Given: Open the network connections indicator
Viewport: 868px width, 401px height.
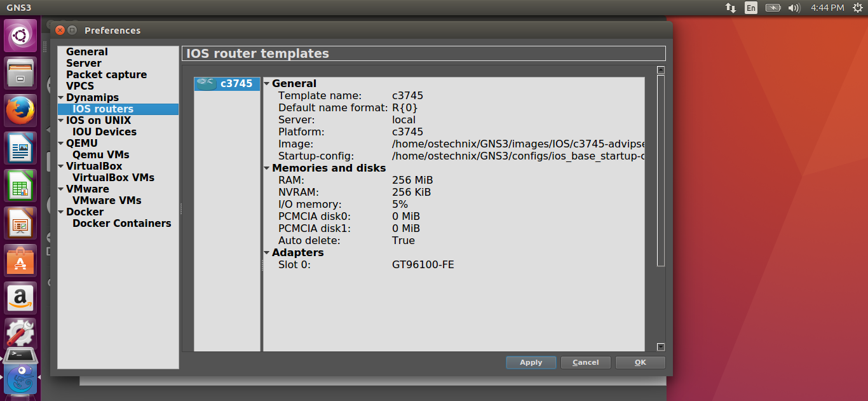Looking at the screenshot, I should click(731, 8).
